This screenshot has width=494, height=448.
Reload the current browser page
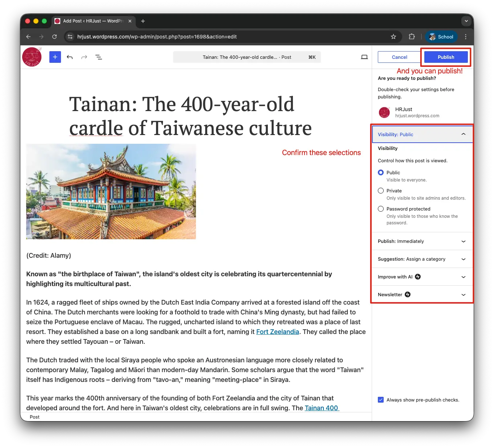point(54,37)
